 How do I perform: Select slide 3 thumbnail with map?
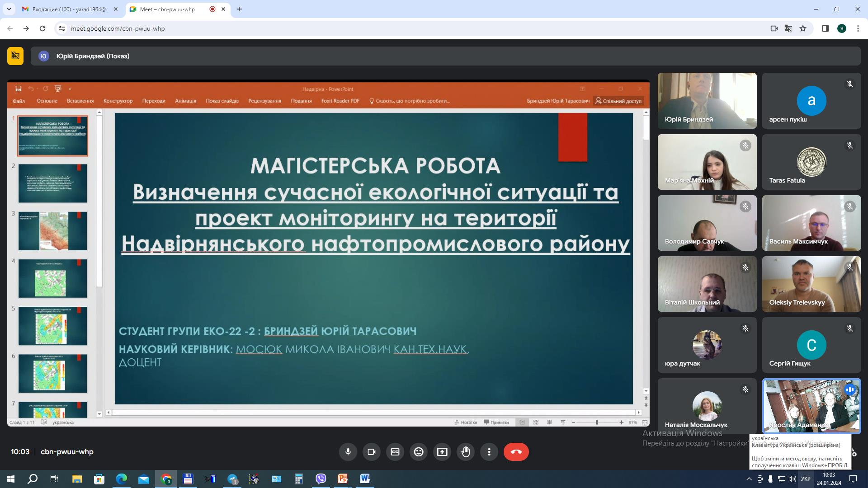click(52, 231)
